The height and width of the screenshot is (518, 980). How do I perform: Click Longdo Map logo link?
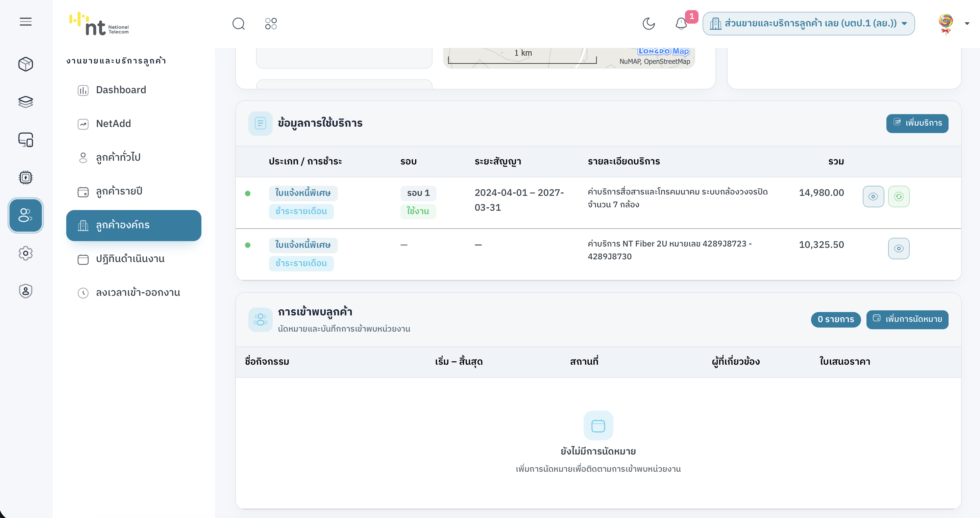663,51
